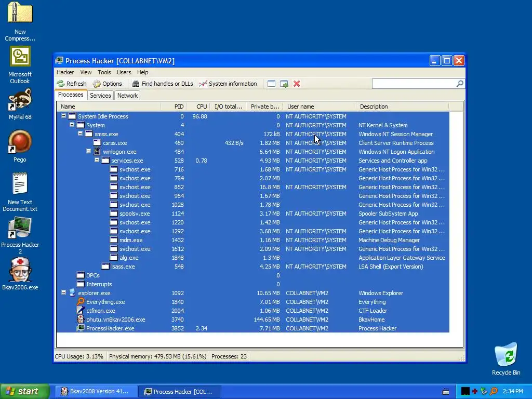Image resolution: width=532 pixels, height=399 pixels.
Task: Sort by the PID column header
Action: click(x=174, y=107)
